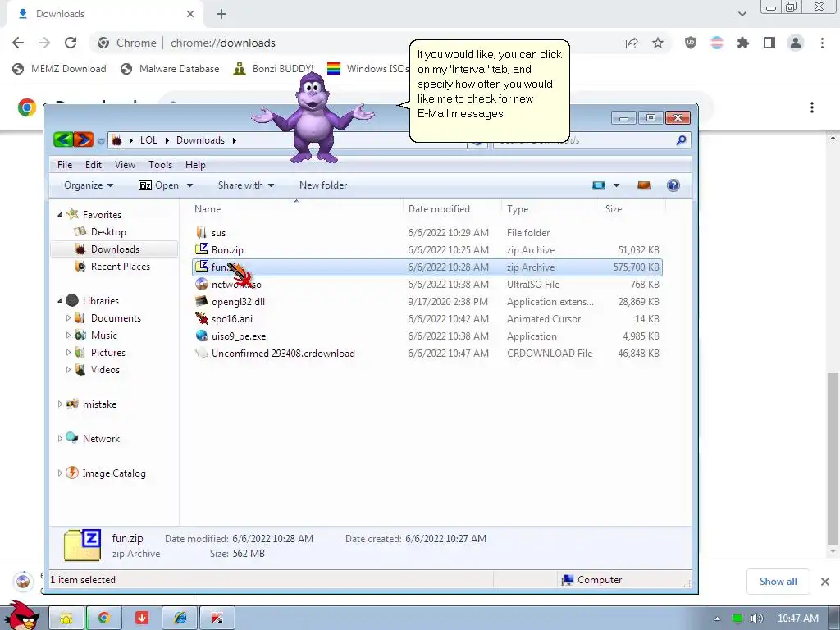Click the sus folder icon
The height and width of the screenshot is (630, 840).
tap(202, 232)
